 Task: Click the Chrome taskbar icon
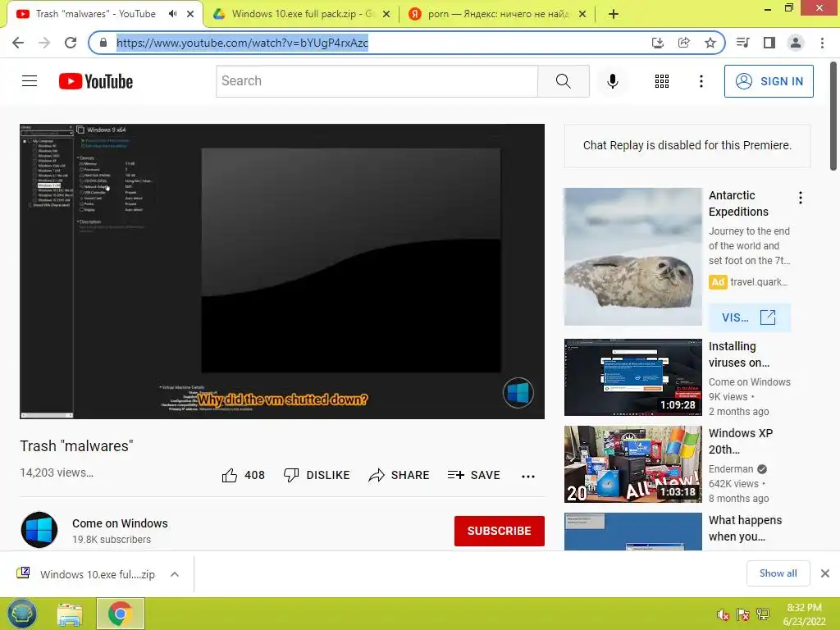point(121,614)
